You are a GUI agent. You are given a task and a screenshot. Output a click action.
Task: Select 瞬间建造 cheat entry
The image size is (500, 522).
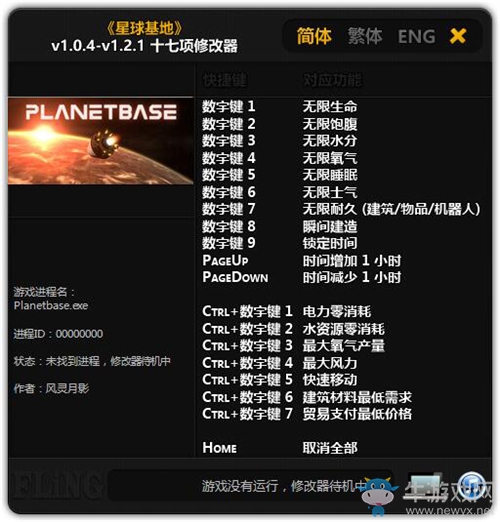[330, 226]
